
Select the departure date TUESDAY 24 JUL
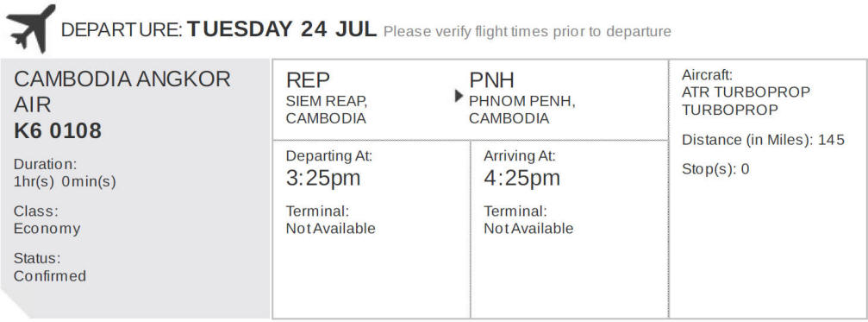pyautogui.click(x=282, y=29)
